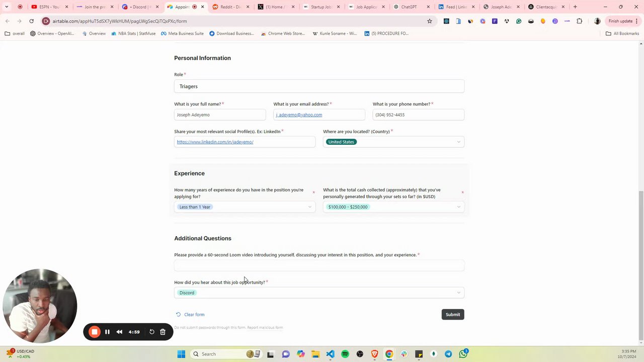Delete the Loom recording with trash icon
Image resolution: width=644 pixels, height=362 pixels.
(x=163, y=332)
